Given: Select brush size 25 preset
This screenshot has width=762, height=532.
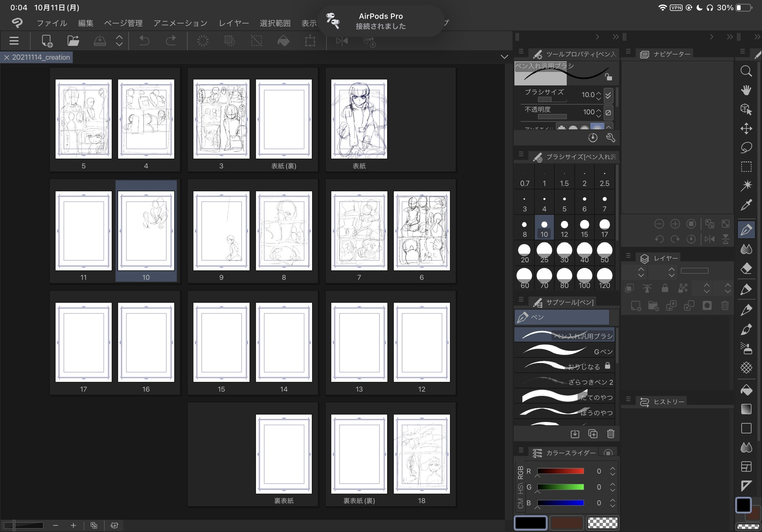Looking at the screenshot, I should [x=544, y=253].
